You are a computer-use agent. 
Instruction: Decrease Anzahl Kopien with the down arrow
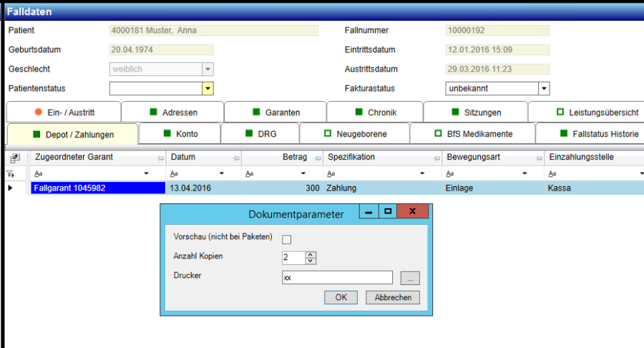click(311, 261)
